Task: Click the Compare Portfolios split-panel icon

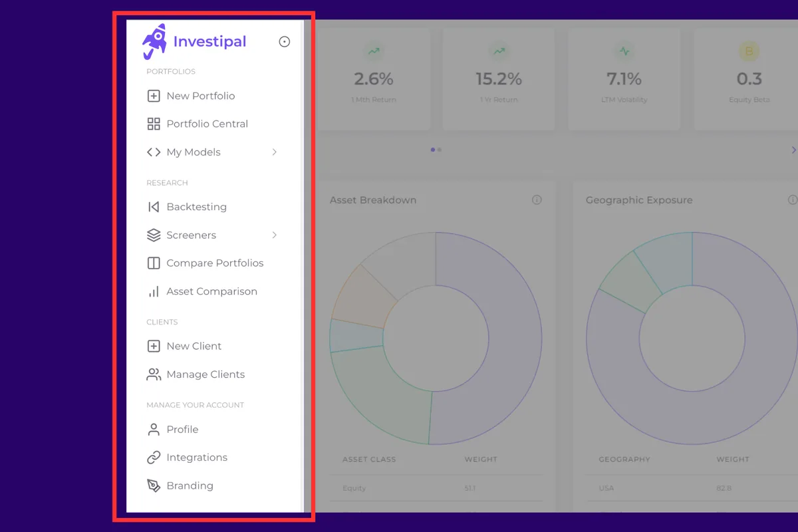Action: click(154, 263)
